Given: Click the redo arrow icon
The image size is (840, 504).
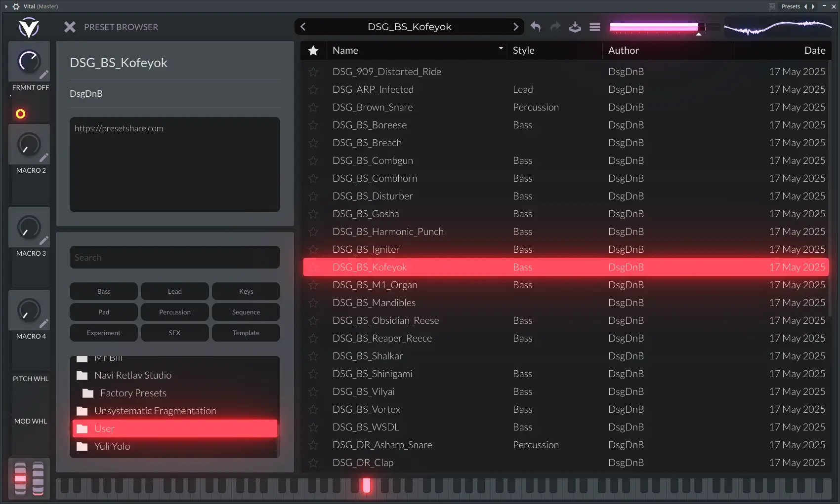Looking at the screenshot, I should 555,27.
